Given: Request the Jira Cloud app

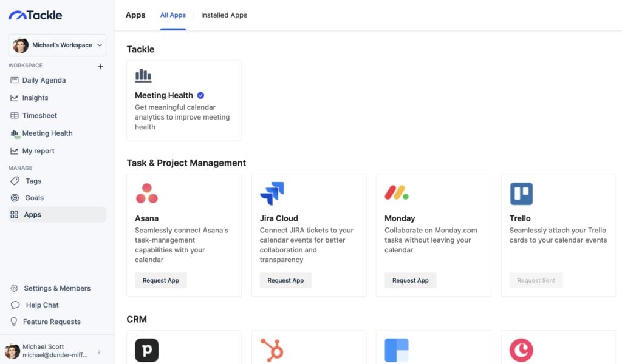Looking at the screenshot, I should 285,280.
